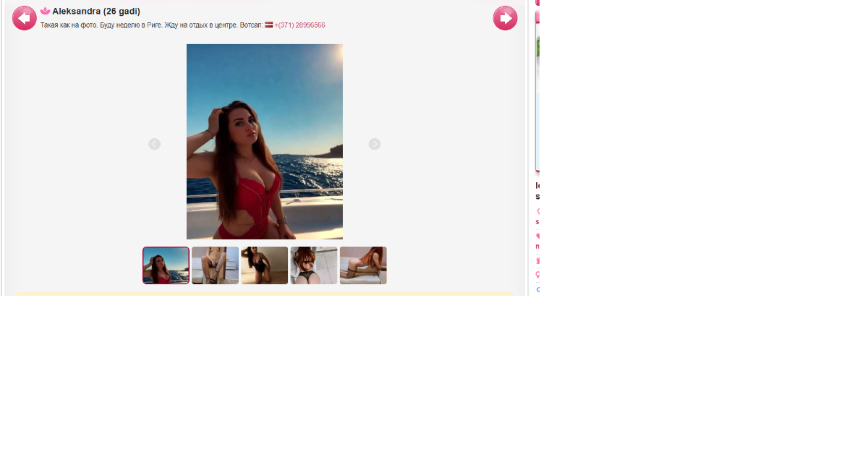Click the Latvian flag icon before the phone number
Image resolution: width=868 pixels, height=460 pixels.
click(269, 25)
